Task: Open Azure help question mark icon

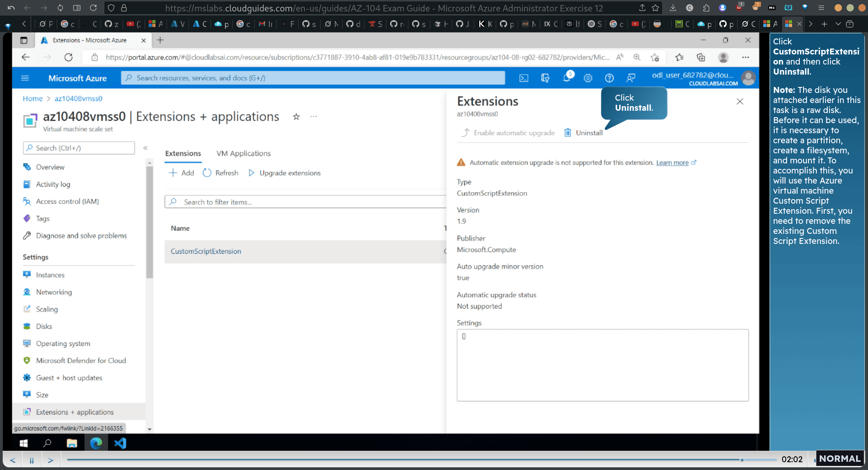Action: [x=609, y=78]
